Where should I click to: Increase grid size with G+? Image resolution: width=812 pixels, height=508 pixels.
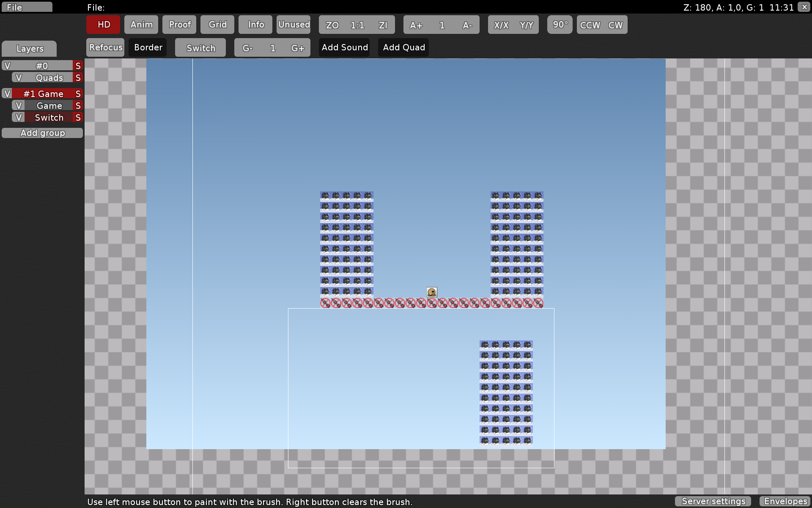[298, 48]
